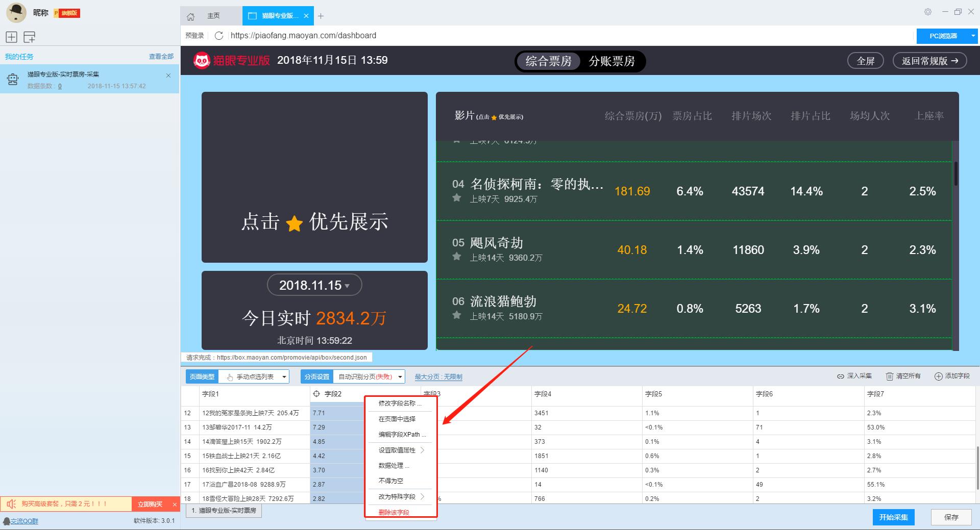This screenshot has width=980, height=530.
Task: Click the 字段4 column header
Action: pyautogui.click(x=586, y=394)
